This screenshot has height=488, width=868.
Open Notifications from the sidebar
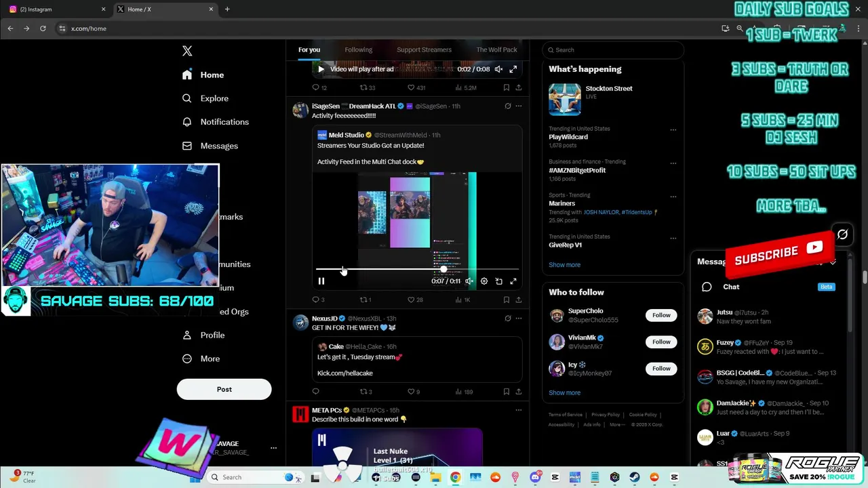click(x=216, y=122)
